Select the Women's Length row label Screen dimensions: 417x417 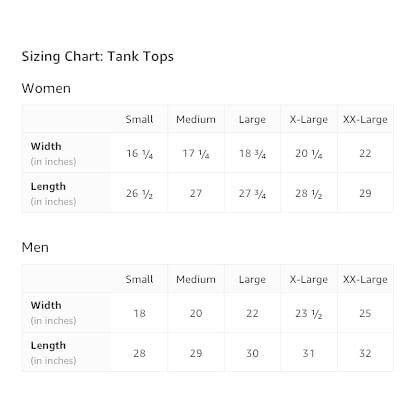[48, 187]
